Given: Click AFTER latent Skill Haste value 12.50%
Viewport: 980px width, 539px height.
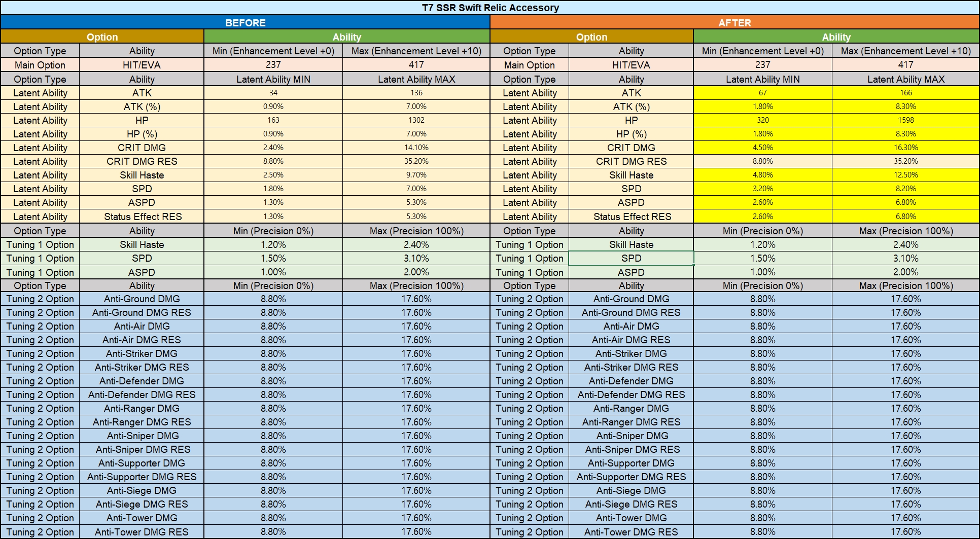Looking at the screenshot, I should pos(905,175).
